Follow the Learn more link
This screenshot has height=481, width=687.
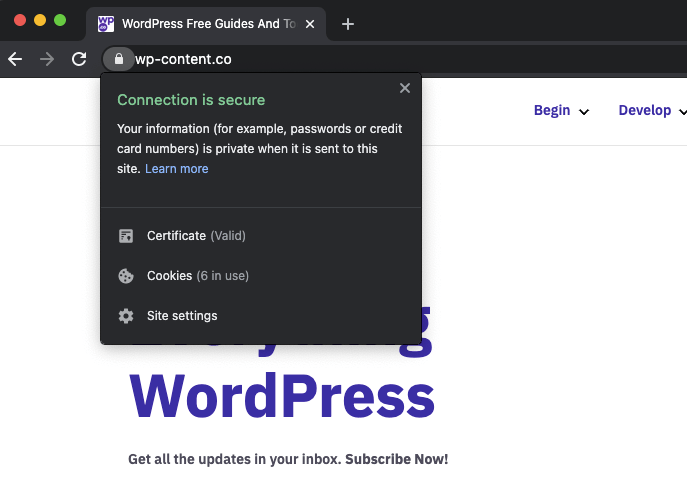click(x=177, y=169)
